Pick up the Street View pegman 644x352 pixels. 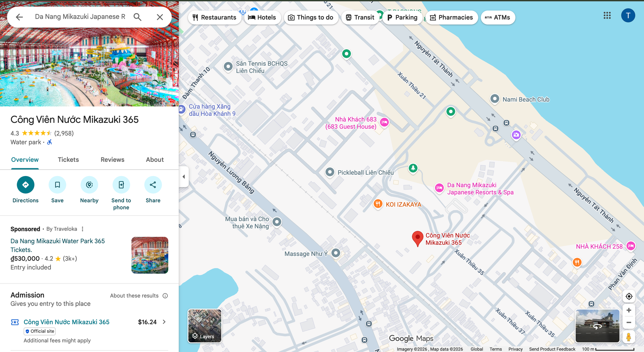(629, 337)
